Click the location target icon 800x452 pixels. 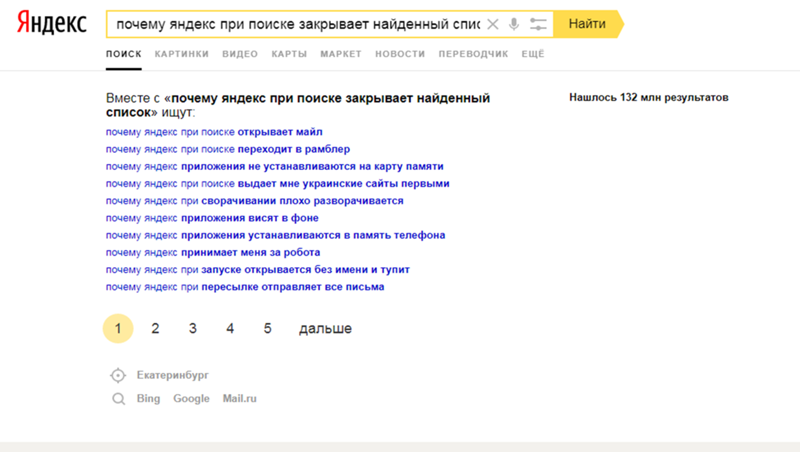[x=118, y=375]
